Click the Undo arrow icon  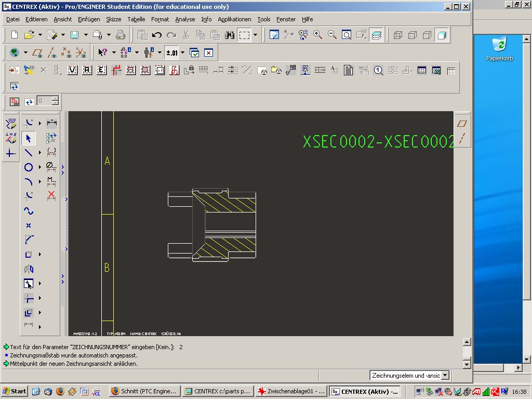157,35
